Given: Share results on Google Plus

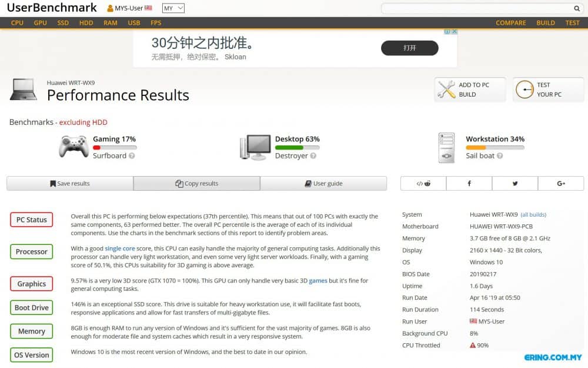Looking at the screenshot, I should tap(561, 184).
